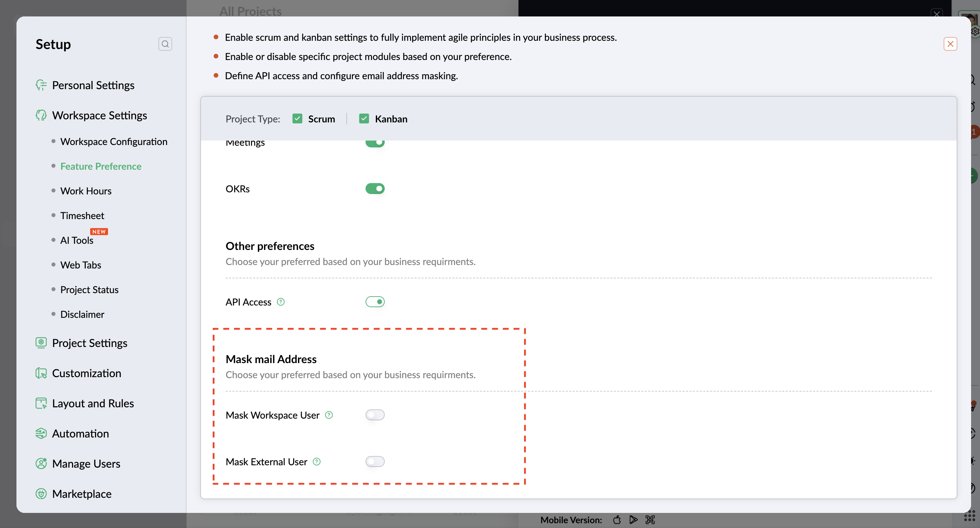Open Disclaimer settings
Viewport: 980px width, 528px height.
82,314
